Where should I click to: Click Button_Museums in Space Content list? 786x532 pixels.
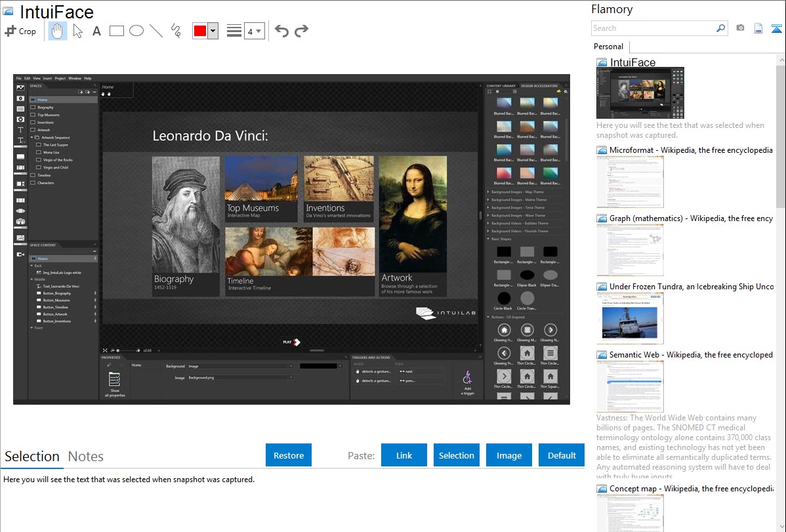56,300
